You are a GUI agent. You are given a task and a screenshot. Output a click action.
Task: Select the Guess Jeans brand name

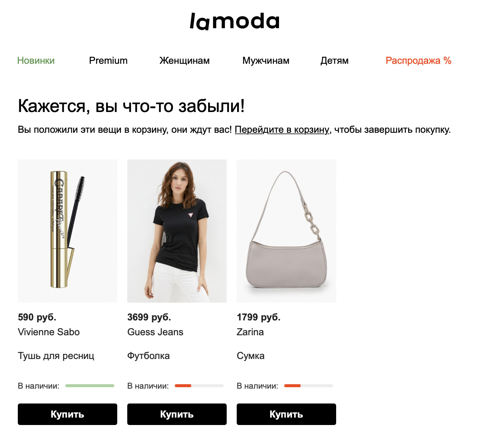155,332
